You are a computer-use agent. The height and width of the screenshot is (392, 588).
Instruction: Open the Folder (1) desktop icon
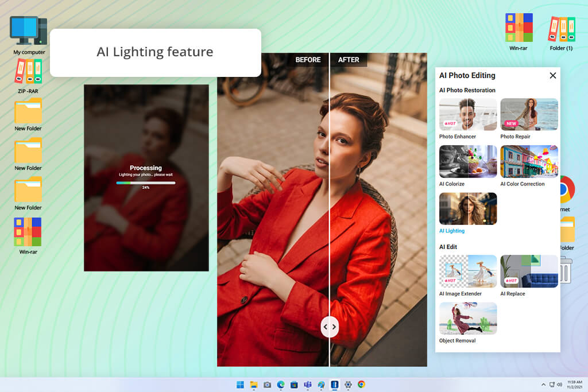[x=562, y=33]
